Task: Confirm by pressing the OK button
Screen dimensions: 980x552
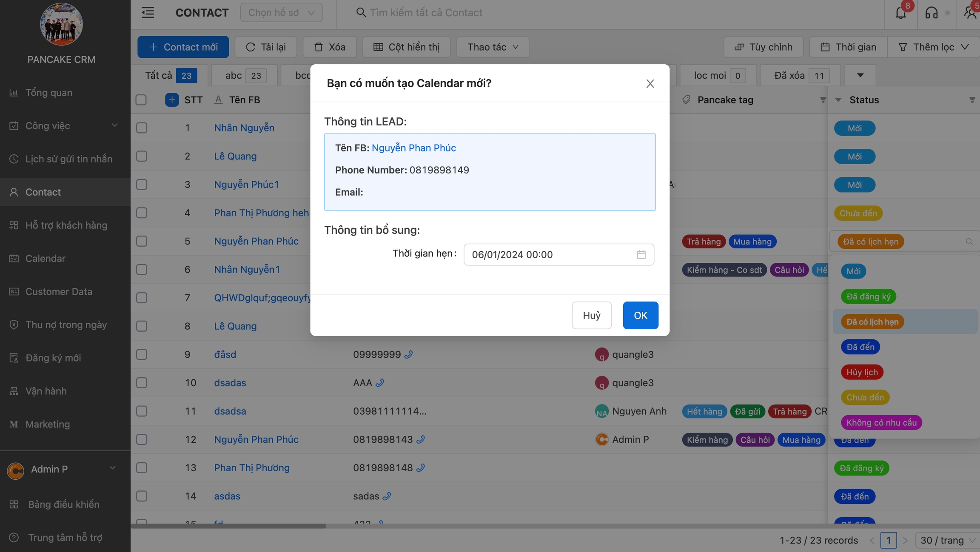Action: coord(640,315)
